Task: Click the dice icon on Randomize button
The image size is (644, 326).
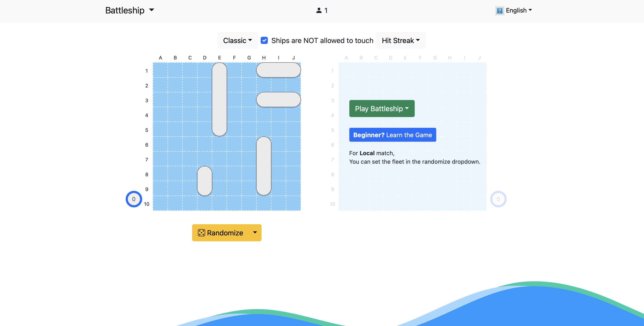Action: 201,233
